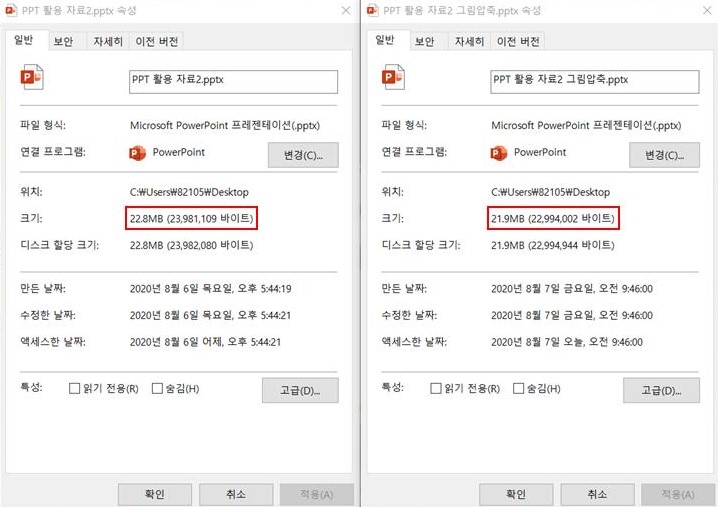Image resolution: width=718 pixels, height=507 pixels.
Task: Click PowerPoint title bar icon in left dialog
Action: 13,11
